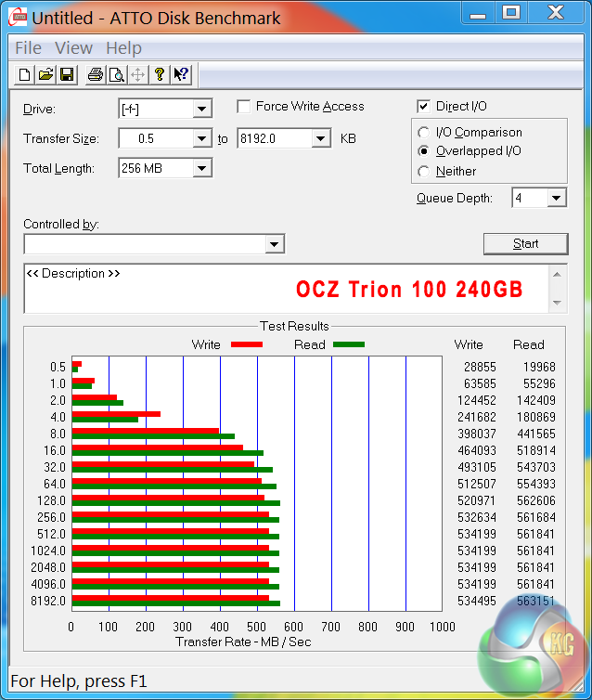Click the write value 28855
Screen dimensions: 592x700
480,367
